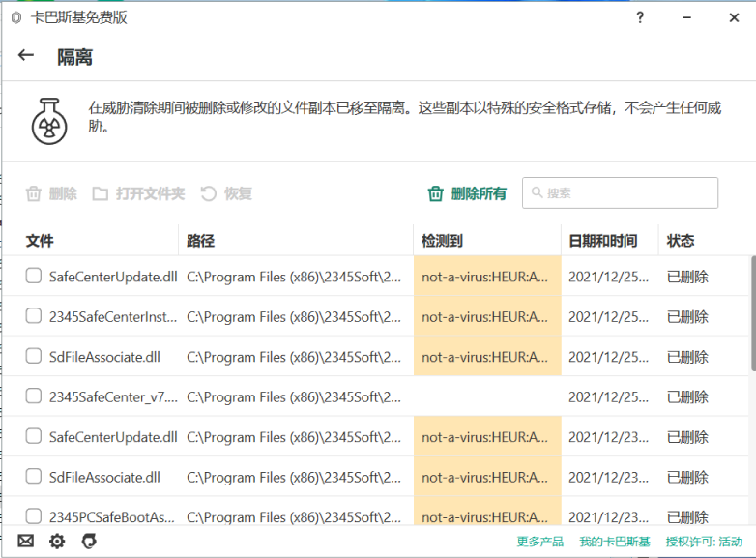
Task: Click the green delete-all trash icon
Action: 435,193
